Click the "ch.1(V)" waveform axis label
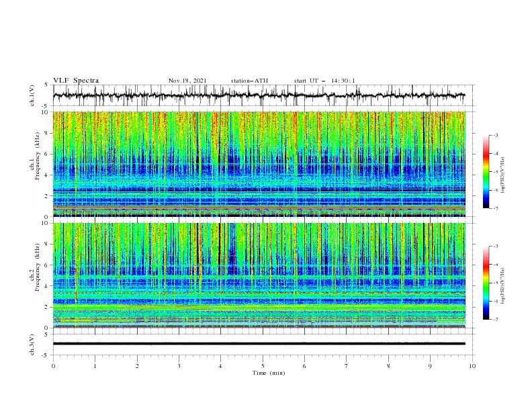This screenshot has width=532, height=411. coord(32,95)
